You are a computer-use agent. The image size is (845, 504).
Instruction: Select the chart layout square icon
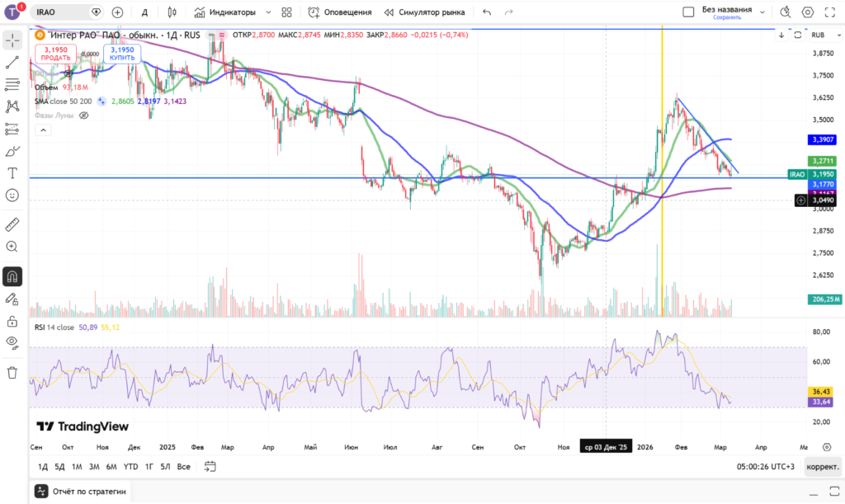688,12
